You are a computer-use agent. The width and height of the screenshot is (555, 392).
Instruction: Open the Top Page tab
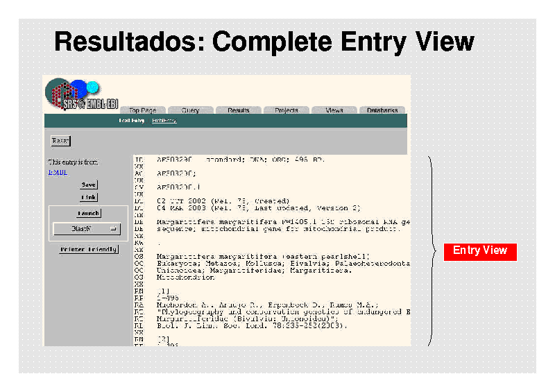click(144, 110)
